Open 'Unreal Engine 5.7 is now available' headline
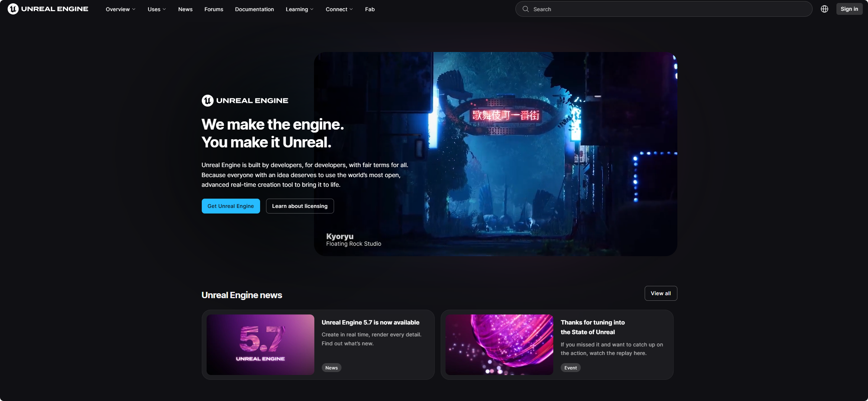 pyautogui.click(x=370, y=322)
